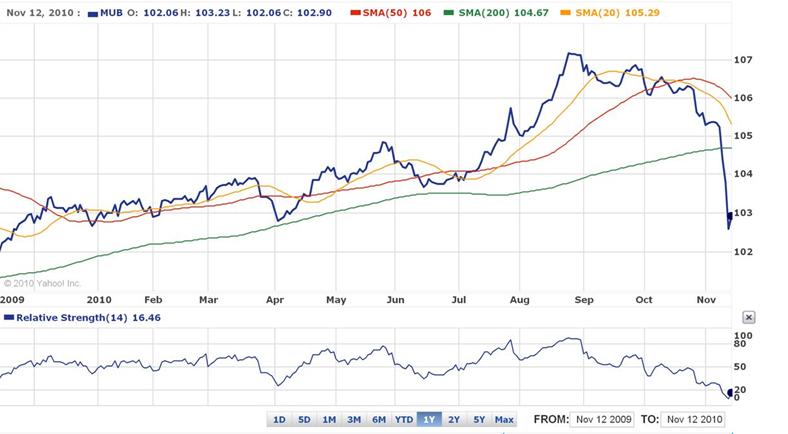Show the 6M time range
Screen dimensions: 788x434
(x=379, y=419)
